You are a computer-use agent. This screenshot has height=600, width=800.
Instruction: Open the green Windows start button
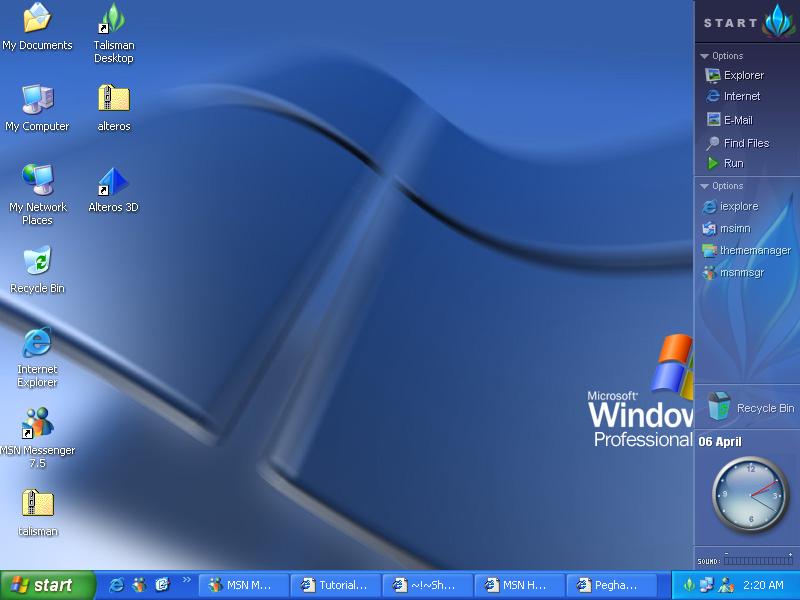click(47, 585)
